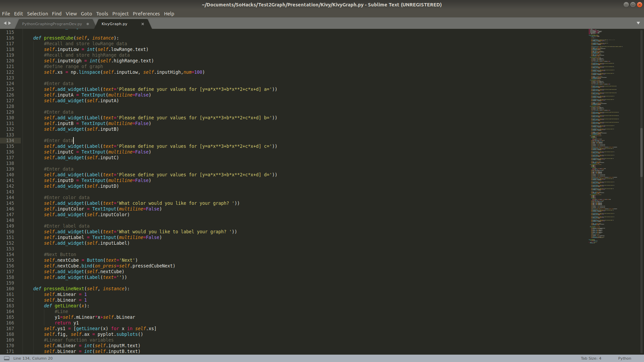This screenshot has height=362, width=644.
Task: Open the Python syntax selector
Action: pos(624,358)
